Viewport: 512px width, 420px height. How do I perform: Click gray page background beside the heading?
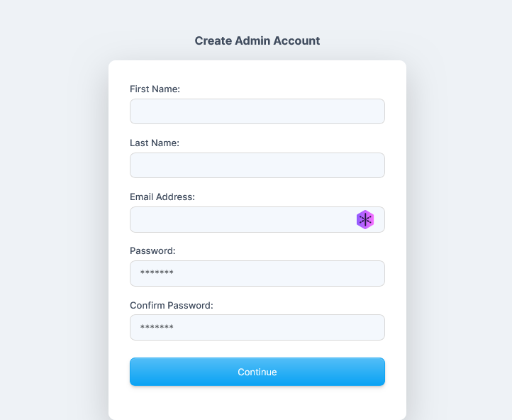pyautogui.click(x=98, y=41)
